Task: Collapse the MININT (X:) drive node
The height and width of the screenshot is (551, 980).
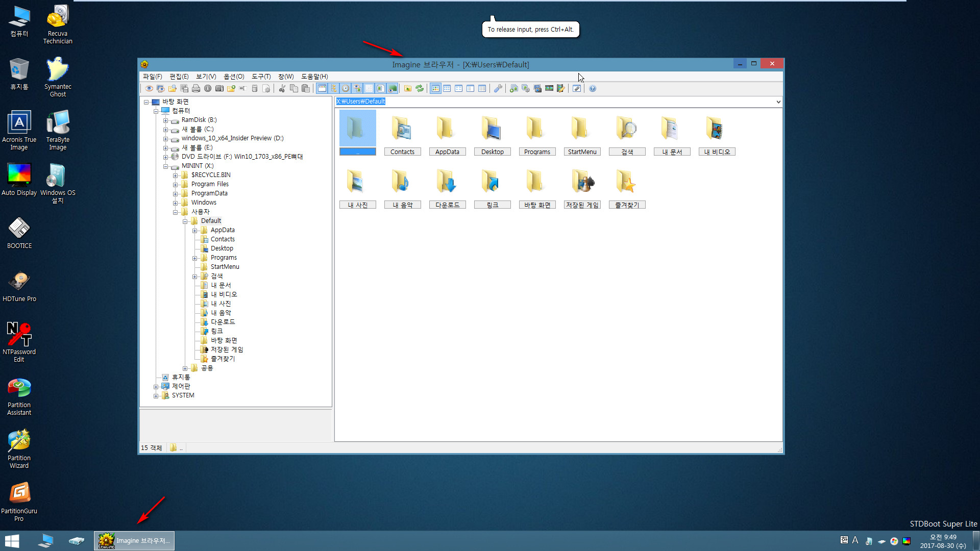Action: click(x=165, y=166)
